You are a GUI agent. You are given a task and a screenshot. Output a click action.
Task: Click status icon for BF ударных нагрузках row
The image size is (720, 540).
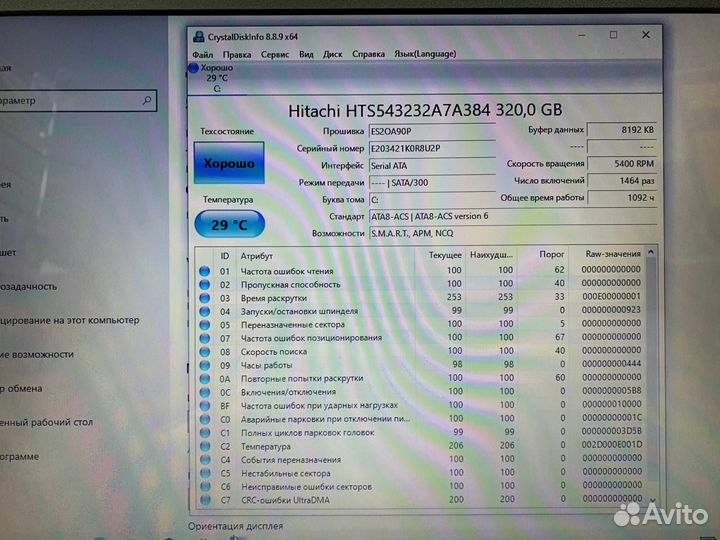click(x=205, y=406)
